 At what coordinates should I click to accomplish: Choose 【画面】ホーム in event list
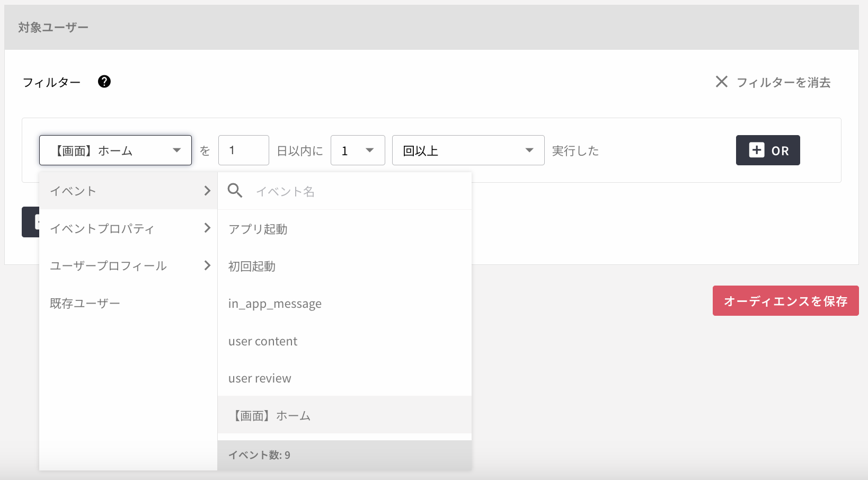pyautogui.click(x=344, y=415)
